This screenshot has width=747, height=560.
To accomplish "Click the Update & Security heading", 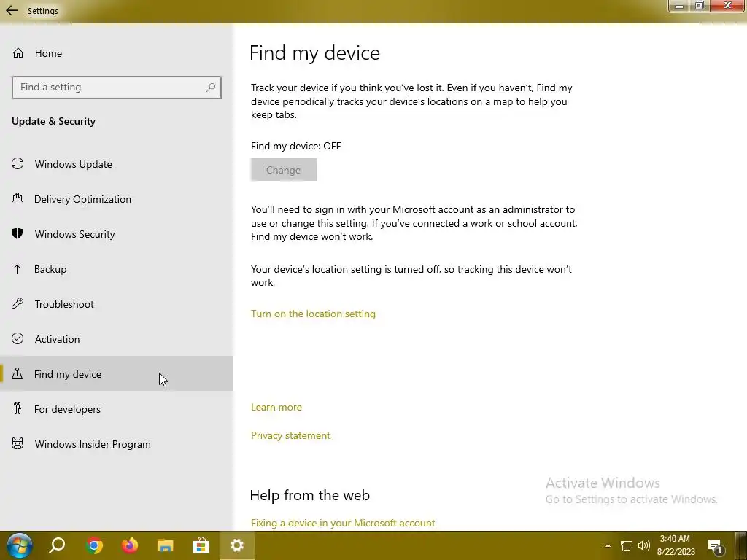I will click(x=53, y=122).
